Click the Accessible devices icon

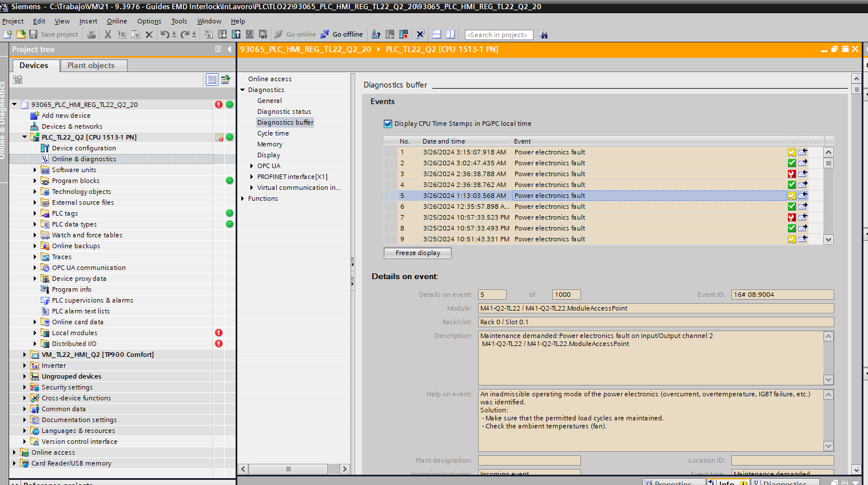pos(376,34)
